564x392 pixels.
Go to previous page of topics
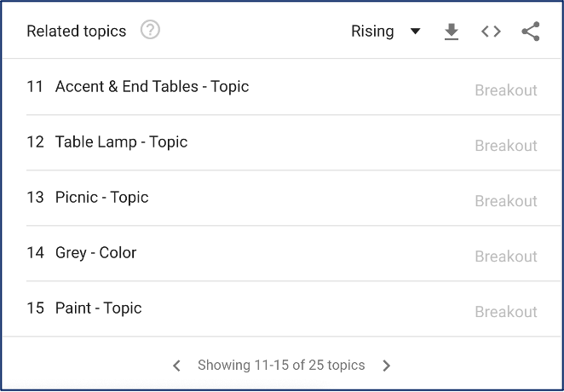[x=176, y=366]
